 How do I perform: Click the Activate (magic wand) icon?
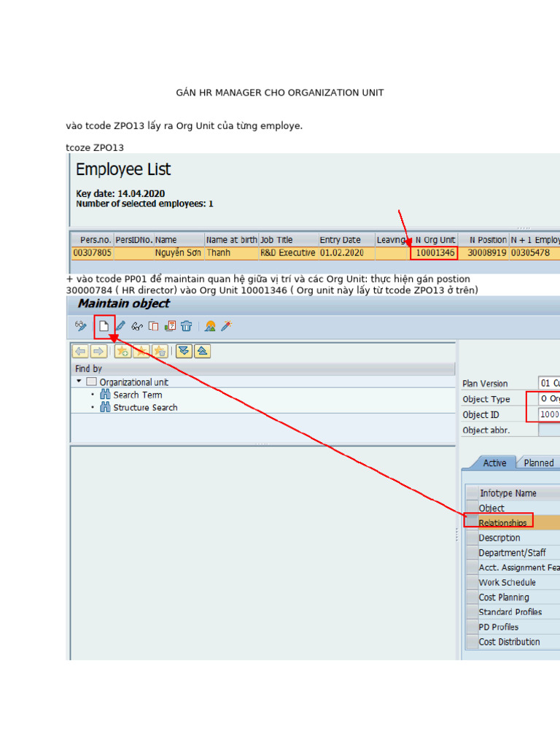(x=227, y=326)
